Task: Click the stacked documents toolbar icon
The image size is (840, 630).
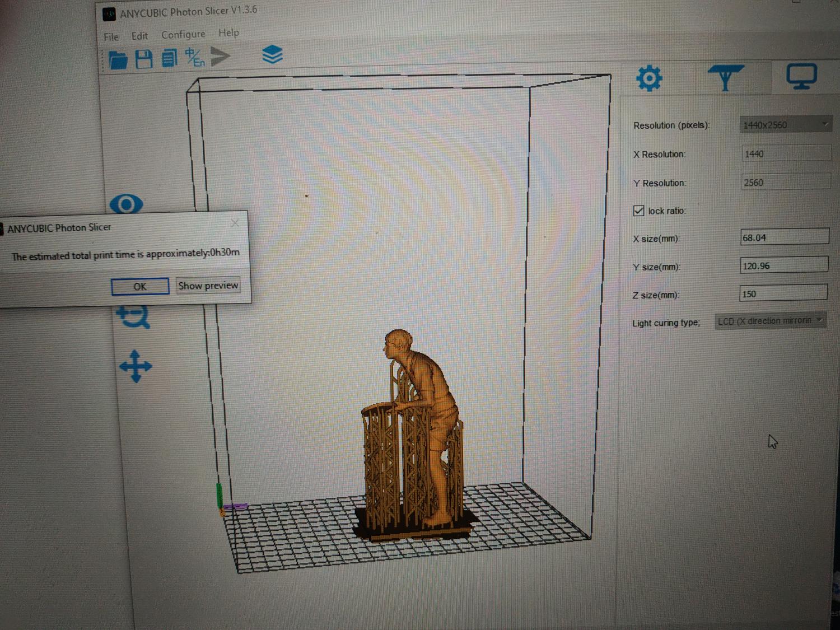Action: pos(169,58)
